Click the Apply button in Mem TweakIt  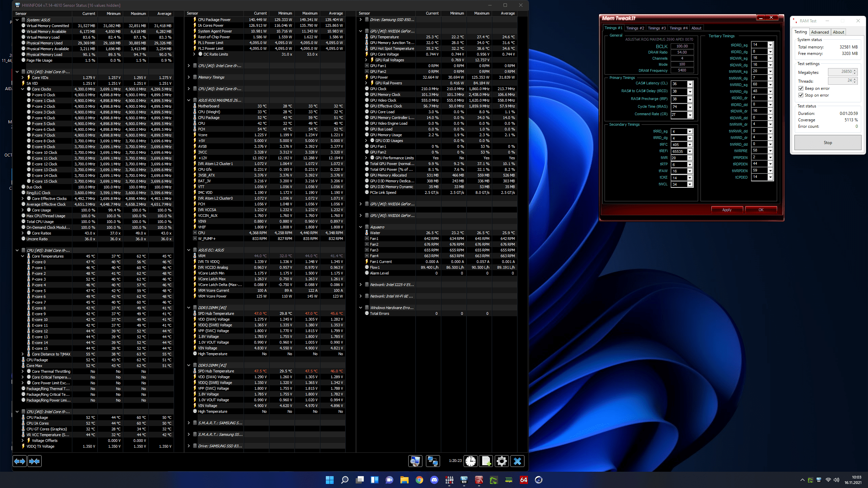[727, 210]
